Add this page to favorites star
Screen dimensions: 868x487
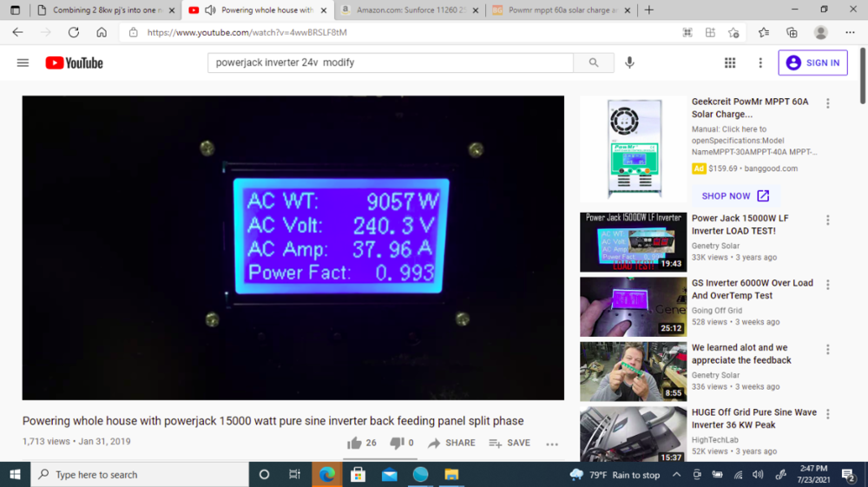(x=733, y=33)
